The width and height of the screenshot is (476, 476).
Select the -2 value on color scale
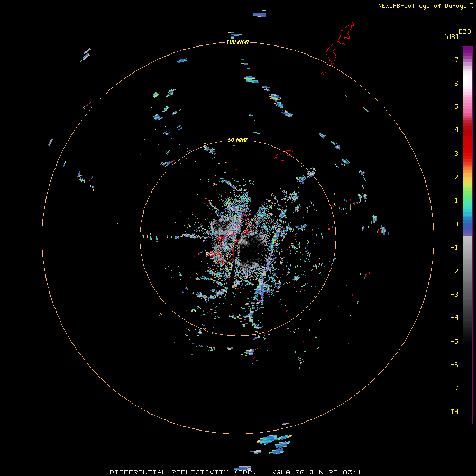[454, 271]
